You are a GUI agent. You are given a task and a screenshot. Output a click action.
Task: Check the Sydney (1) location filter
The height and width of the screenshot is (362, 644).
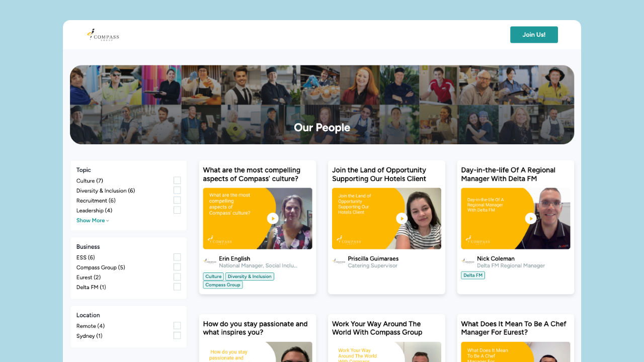coord(177,335)
